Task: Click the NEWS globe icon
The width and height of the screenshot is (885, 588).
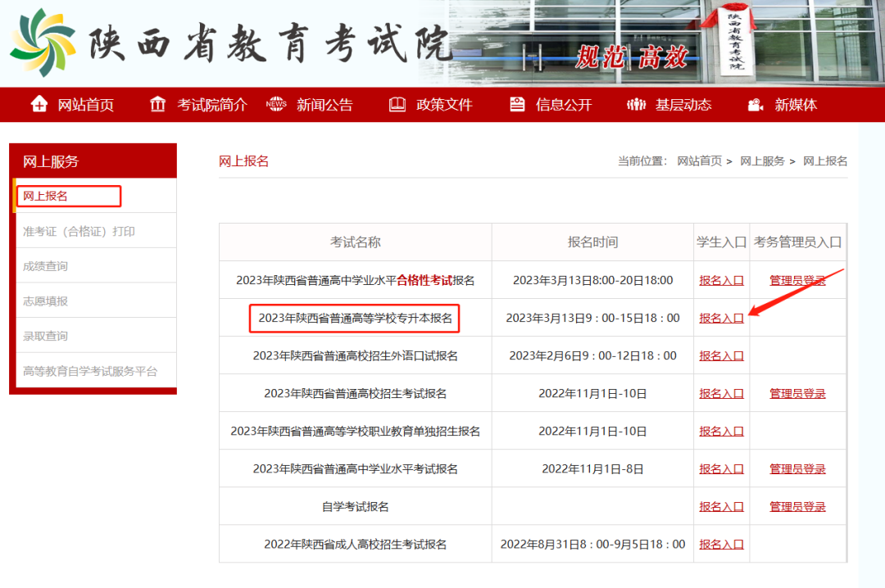Action: coord(276,104)
